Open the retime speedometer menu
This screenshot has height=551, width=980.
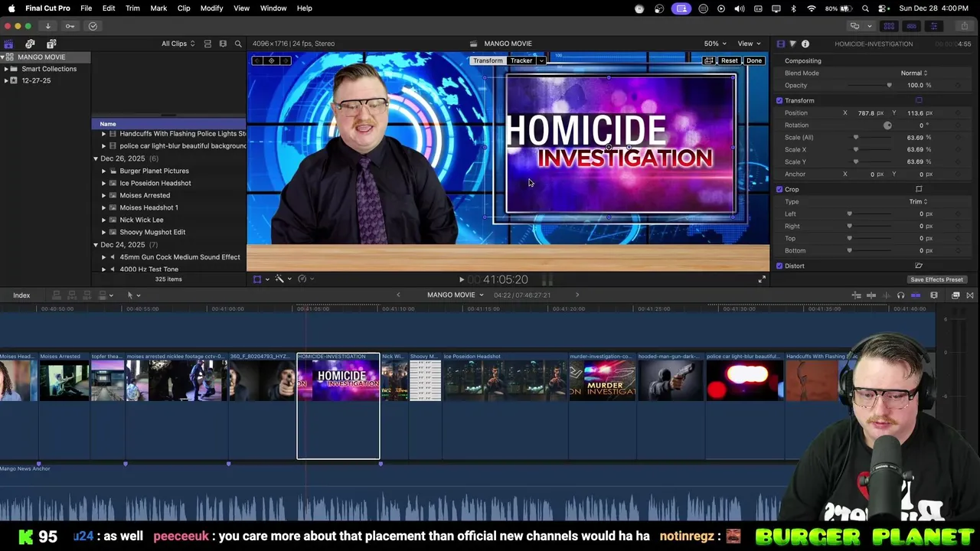pyautogui.click(x=302, y=279)
